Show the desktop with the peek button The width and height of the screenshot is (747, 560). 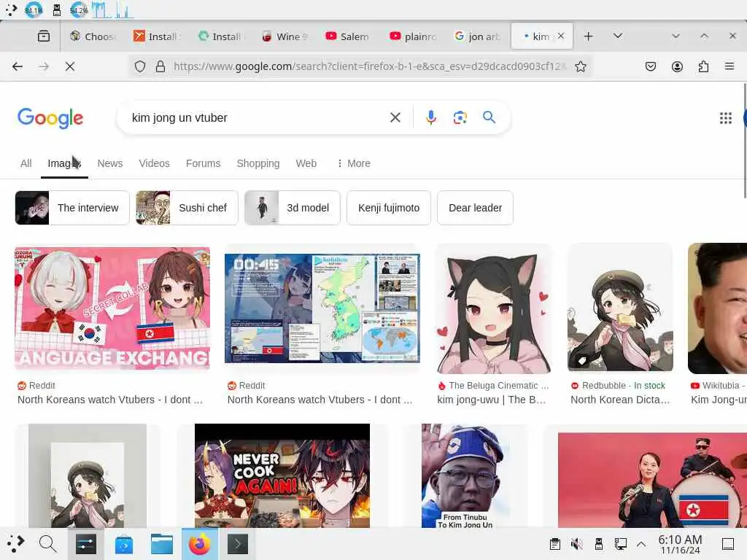(x=728, y=544)
